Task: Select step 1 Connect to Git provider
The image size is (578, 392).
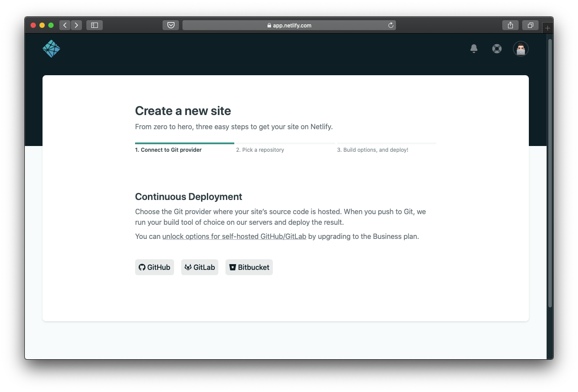Action: pos(185,147)
